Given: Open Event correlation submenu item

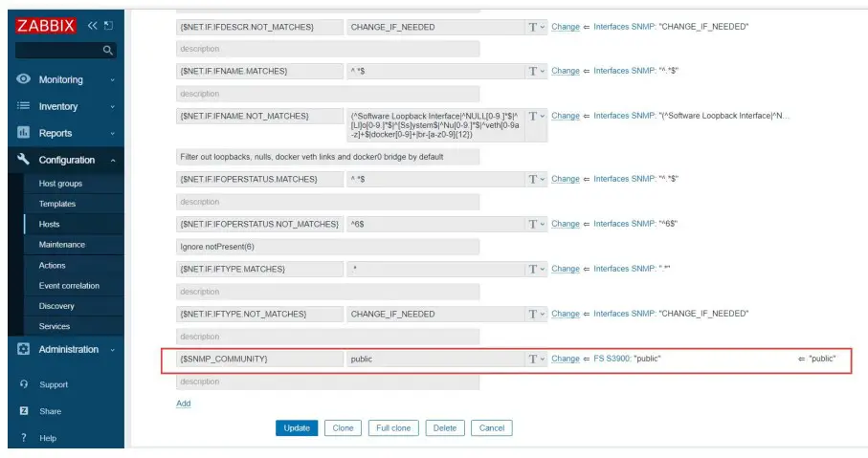Looking at the screenshot, I should pos(69,286).
